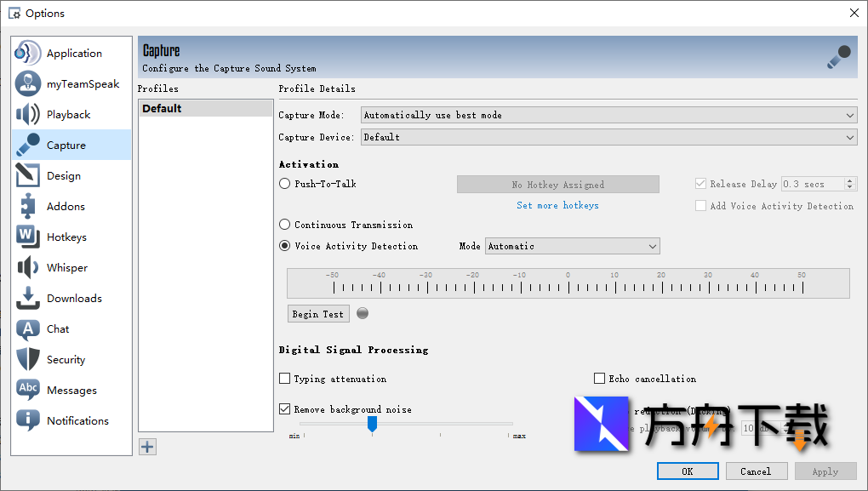Screen dimensions: 868x491
Task: Toggle Echo cancellation checkbox
Action: [600, 379]
